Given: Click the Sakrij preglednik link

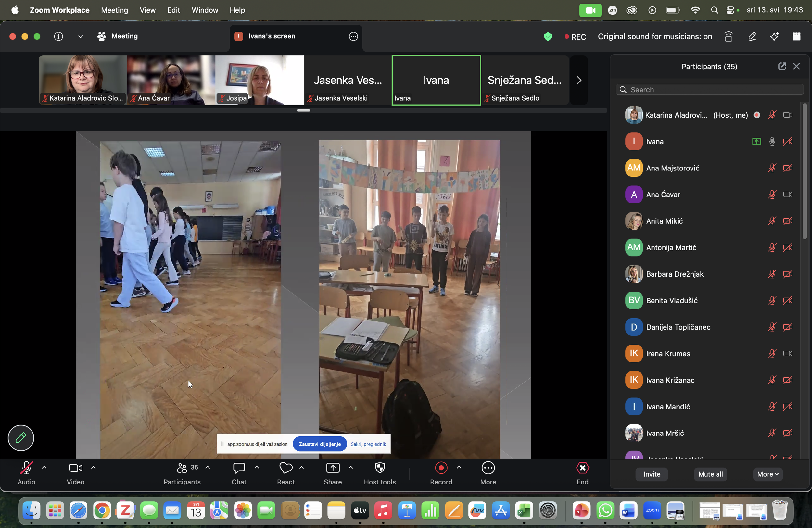Looking at the screenshot, I should pos(368,444).
